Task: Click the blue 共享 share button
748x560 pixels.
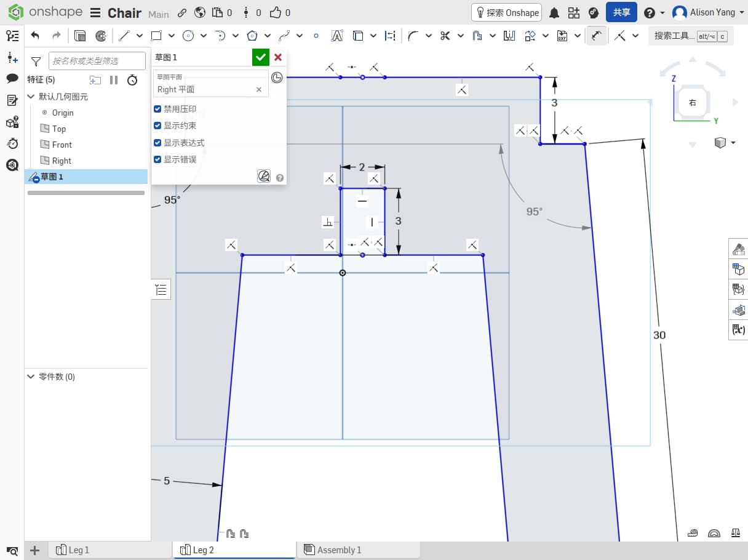Action: [621, 13]
